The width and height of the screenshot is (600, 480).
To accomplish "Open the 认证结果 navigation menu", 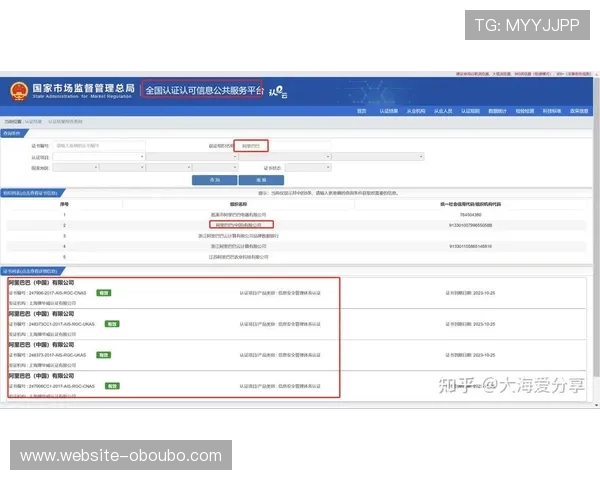I will click(389, 111).
